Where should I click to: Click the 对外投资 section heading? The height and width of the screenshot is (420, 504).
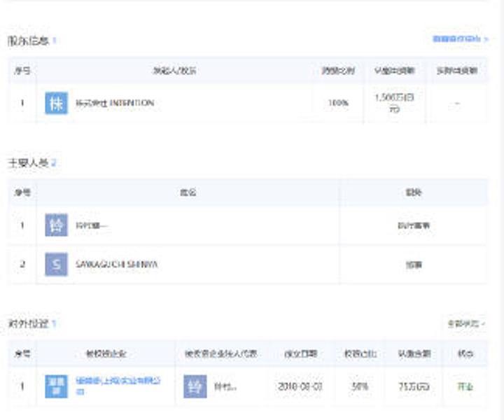(x=28, y=324)
